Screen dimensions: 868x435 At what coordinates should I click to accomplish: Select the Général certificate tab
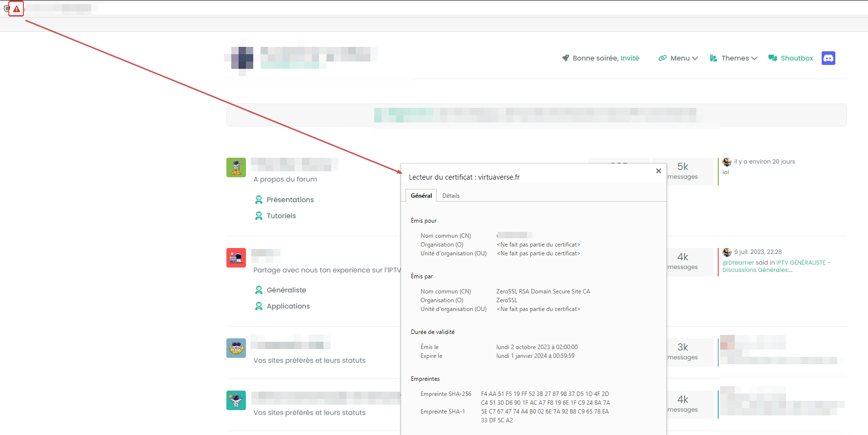coord(421,196)
